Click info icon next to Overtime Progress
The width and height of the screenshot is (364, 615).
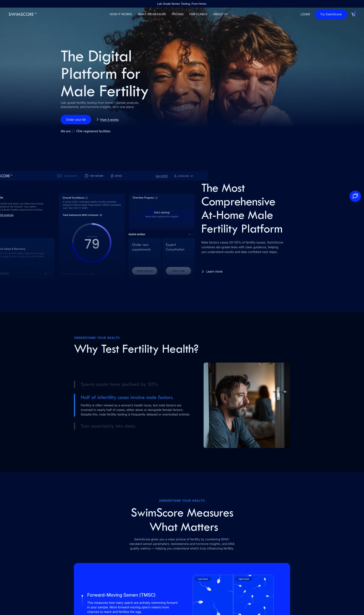pyautogui.click(x=156, y=198)
